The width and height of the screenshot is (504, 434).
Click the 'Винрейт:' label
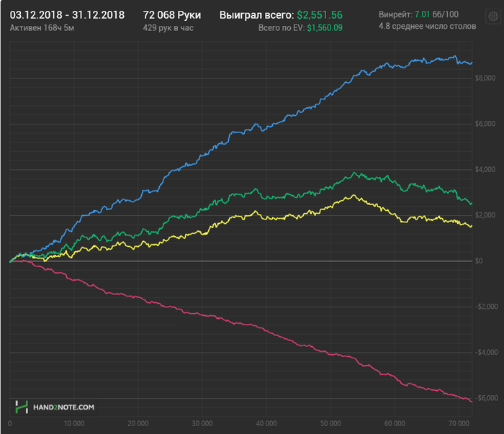click(395, 14)
